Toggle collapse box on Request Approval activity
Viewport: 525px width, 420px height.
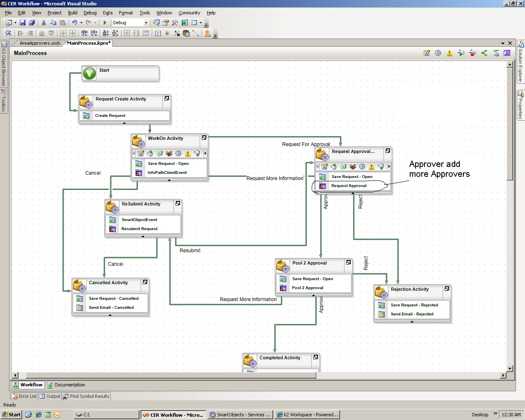(388, 151)
